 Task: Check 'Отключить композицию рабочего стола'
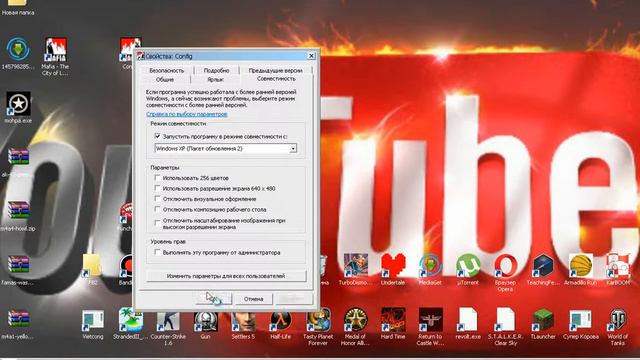[158, 209]
